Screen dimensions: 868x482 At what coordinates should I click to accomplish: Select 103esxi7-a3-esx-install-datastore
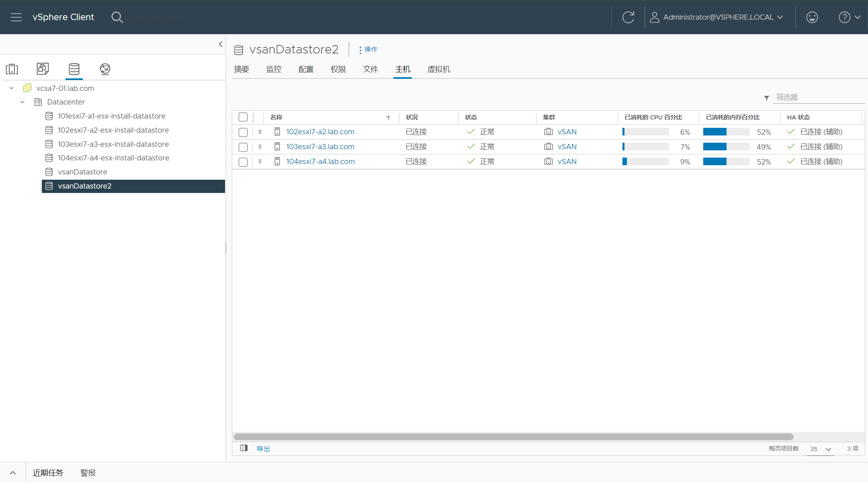(x=113, y=144)
